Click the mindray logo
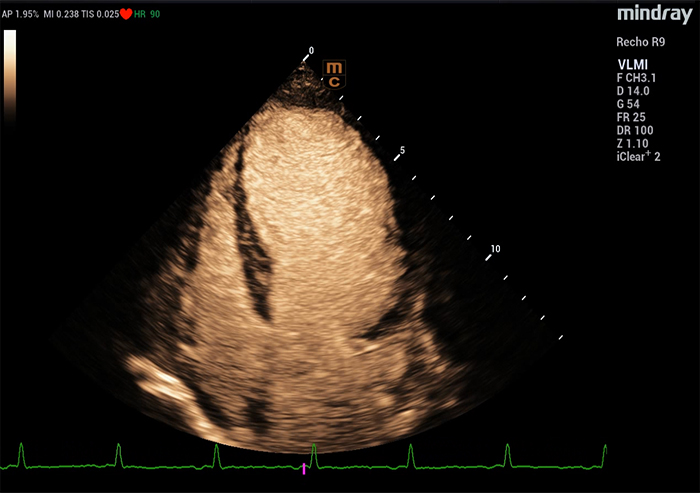The image size is (700, 493). 653,13
